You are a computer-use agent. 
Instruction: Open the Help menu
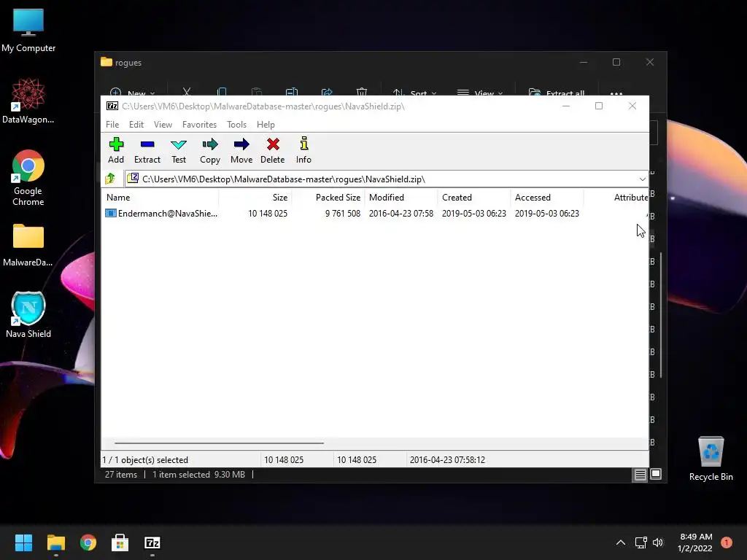(x=266, y=124)
